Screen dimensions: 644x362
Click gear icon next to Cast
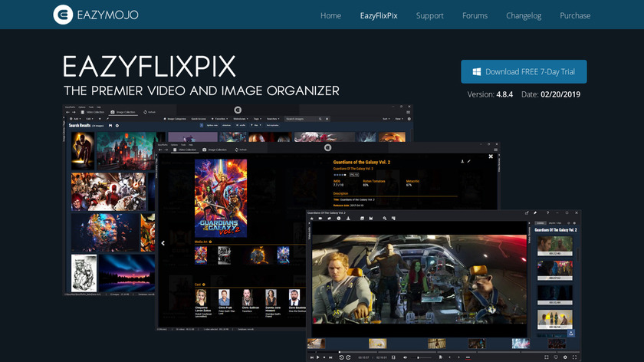point(203,285)
